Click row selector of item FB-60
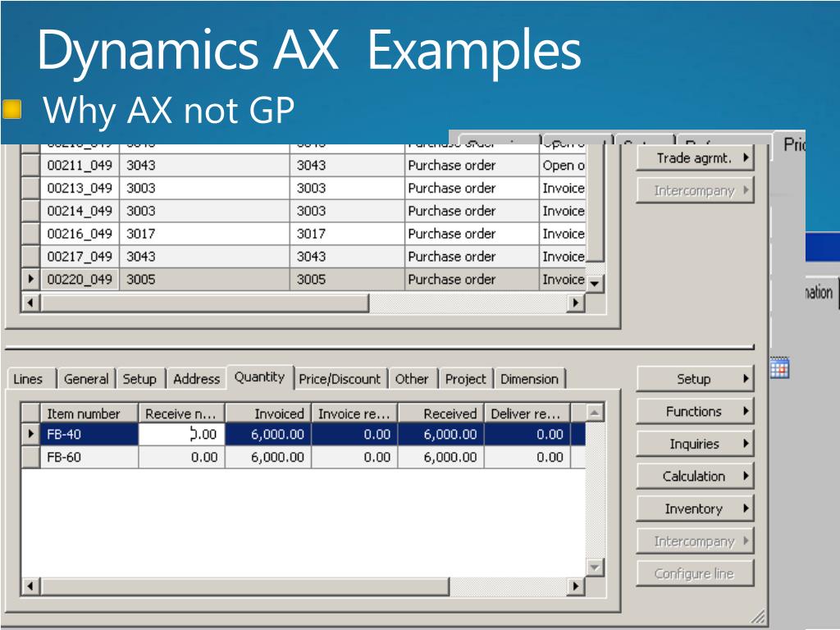 coord(30,457)
